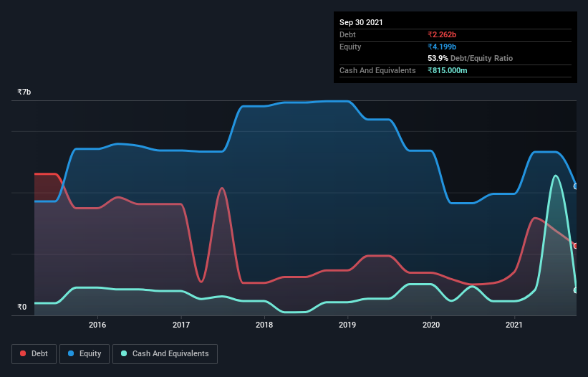Screen dimensions: 588x377
Task: Click the blue Equity legend dot
Action: 71,353
